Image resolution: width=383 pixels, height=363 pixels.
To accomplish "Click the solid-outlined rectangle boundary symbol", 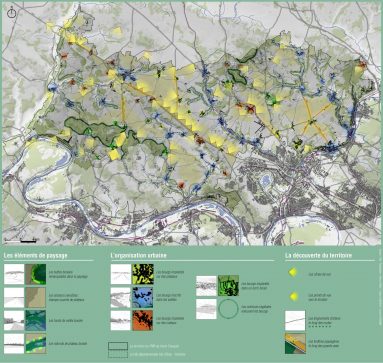I will tap(118, 346).
